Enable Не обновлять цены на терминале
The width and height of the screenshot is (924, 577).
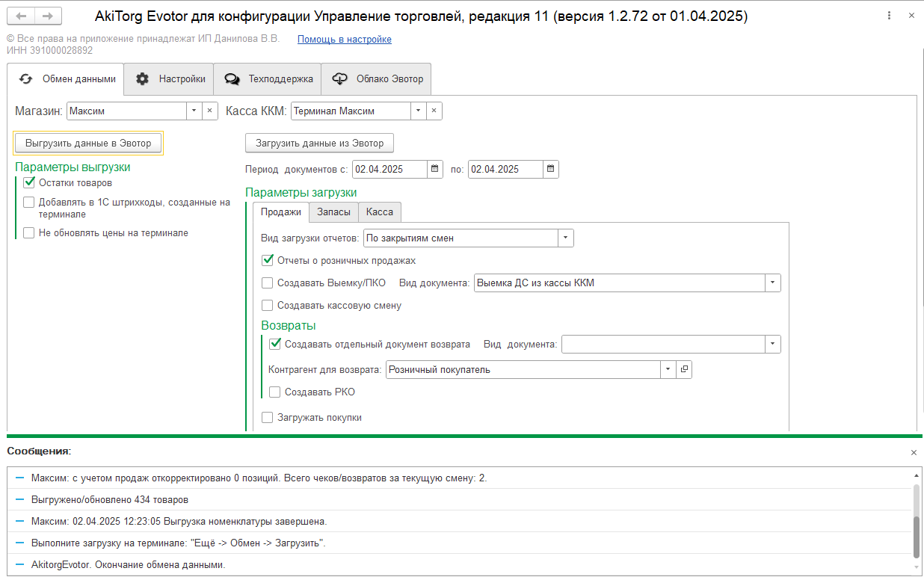click(29, 233)
